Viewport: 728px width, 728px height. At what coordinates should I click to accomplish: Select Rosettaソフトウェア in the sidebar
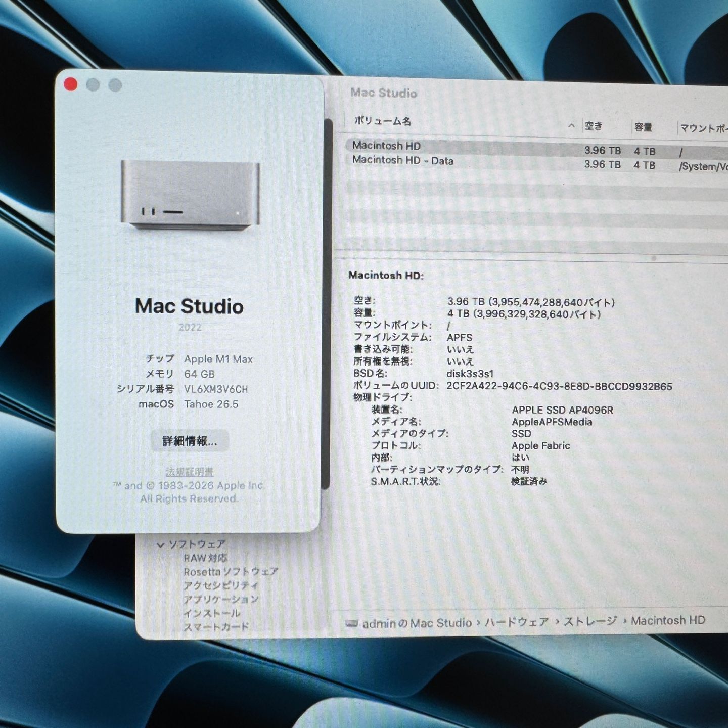[x=231, y=572]
